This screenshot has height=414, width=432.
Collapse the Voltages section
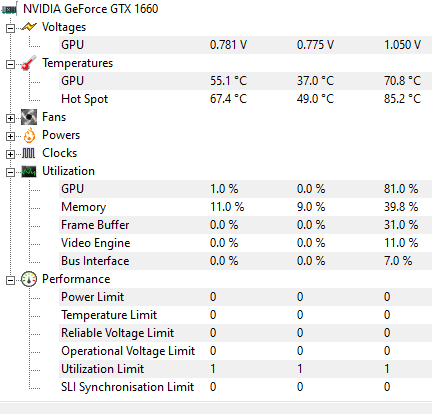(x=10, y=28)
